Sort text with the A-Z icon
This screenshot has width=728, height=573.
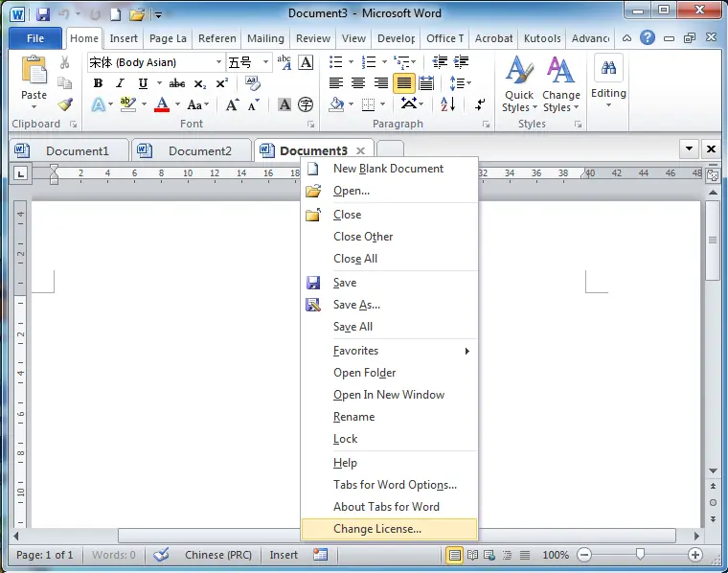[448, 104]
